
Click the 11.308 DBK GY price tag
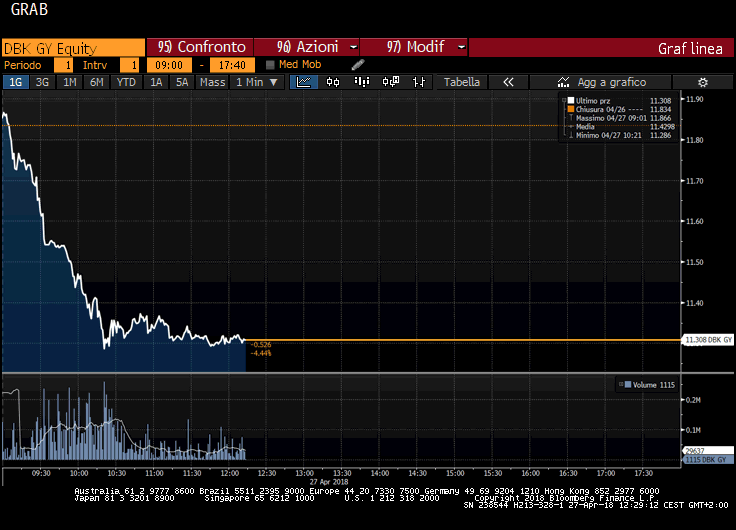(x=708, y=340)
